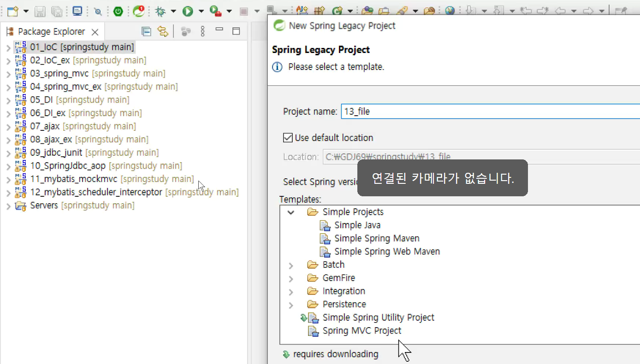Viewport: 640px width, 364px height.
Task: Click the Next Annotation arrow icon
Action: [x=470, y=11]
